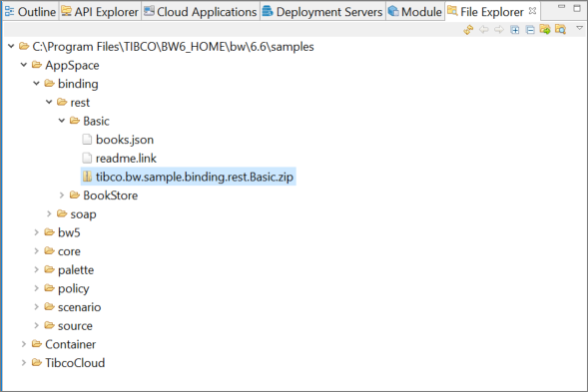The width and height of the screenshot is (588, 392).
Task: Click the Expand All plus icon
Action: pos(515,30)
